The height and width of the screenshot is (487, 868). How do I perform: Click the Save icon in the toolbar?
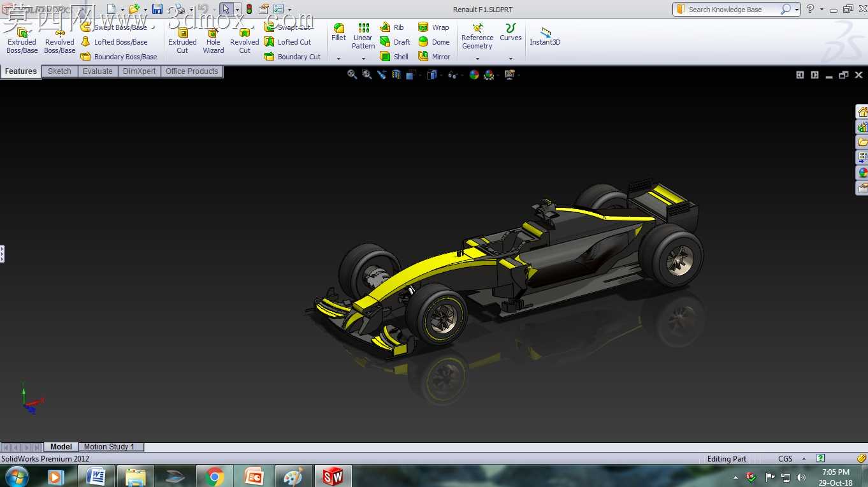(157, 9)
